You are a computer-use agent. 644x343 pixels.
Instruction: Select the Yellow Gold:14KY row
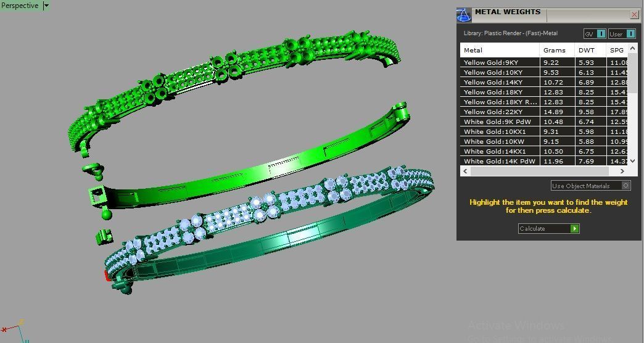(x=545, y=82)
